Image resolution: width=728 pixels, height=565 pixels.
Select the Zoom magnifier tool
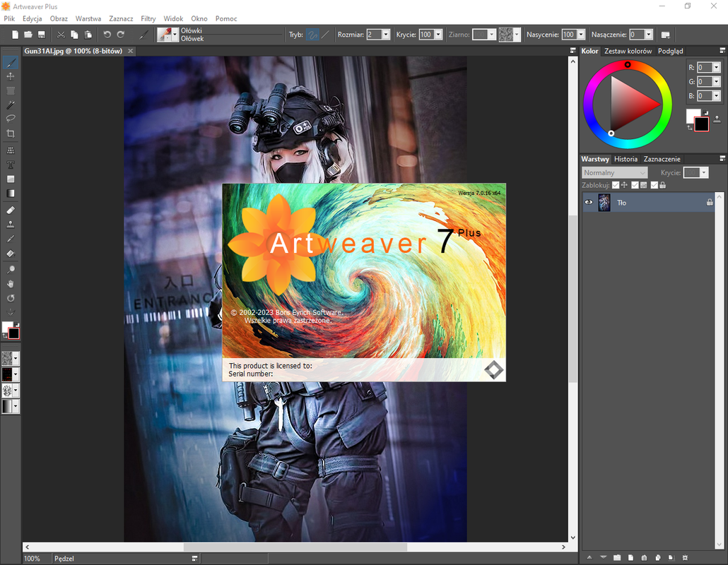coord(11,270)
